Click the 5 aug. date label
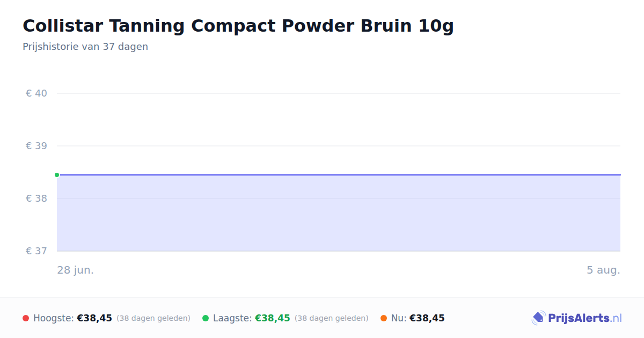 (x=603, y=270)
